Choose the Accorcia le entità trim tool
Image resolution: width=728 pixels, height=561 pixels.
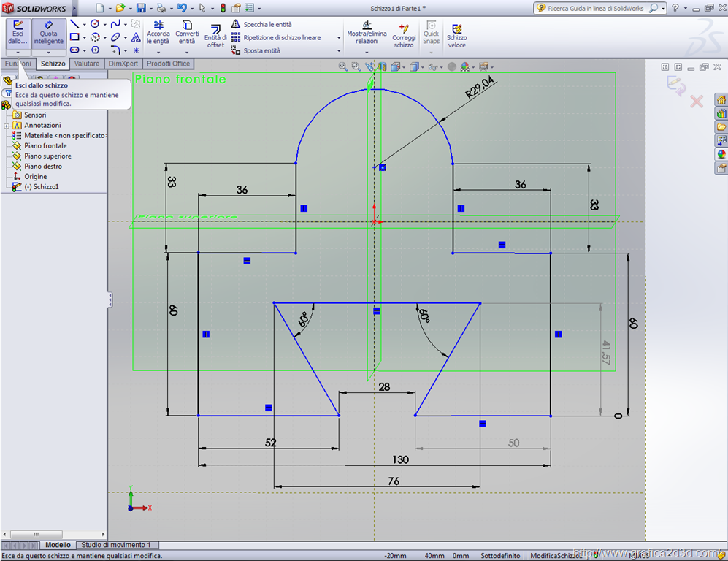click(x=158, y=33)
